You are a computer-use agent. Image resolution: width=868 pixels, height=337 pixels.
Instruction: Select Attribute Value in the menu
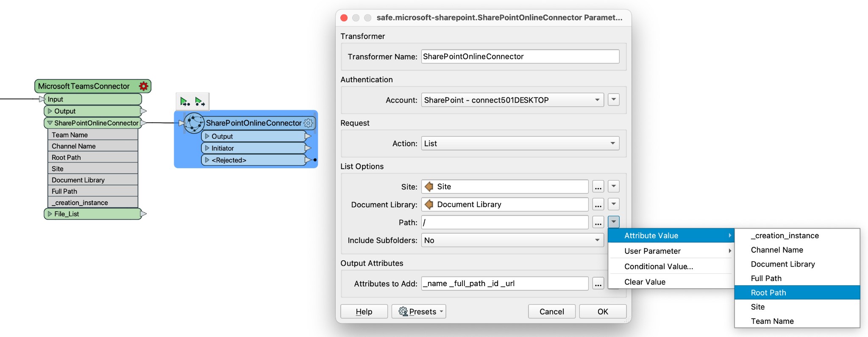[x=670, y=236]
